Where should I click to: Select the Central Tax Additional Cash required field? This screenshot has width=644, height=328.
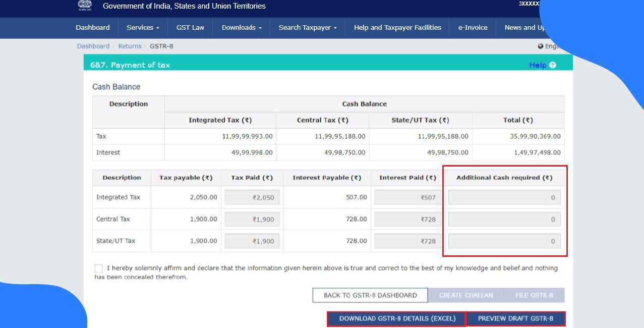[504, 219]
